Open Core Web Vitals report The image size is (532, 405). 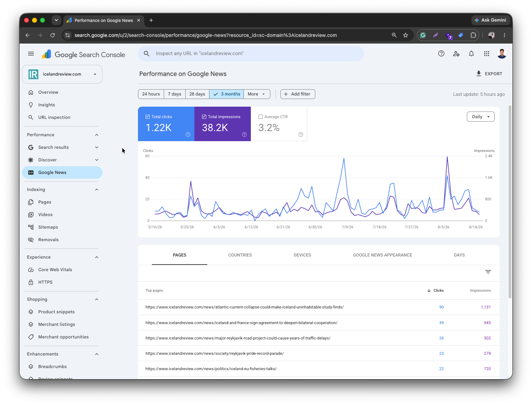click(x=62, y=270)
